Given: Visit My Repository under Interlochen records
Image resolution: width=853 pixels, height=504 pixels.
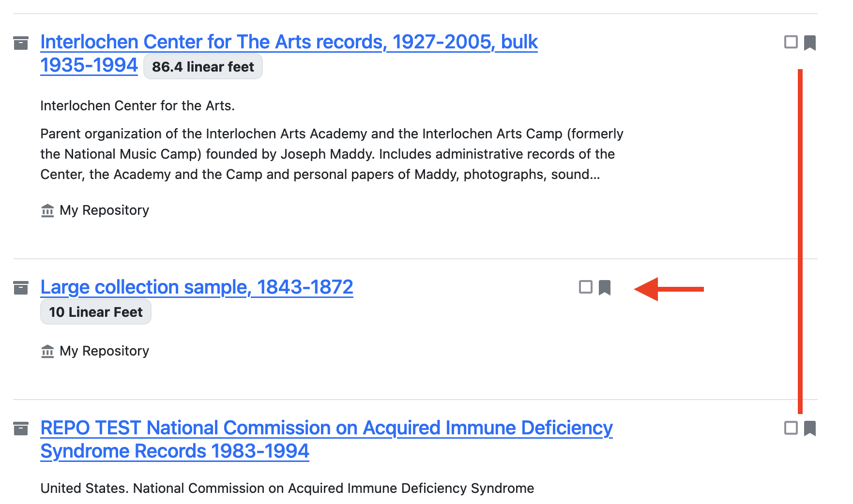Looking at the screenshot, I should [x=104, y=210].
